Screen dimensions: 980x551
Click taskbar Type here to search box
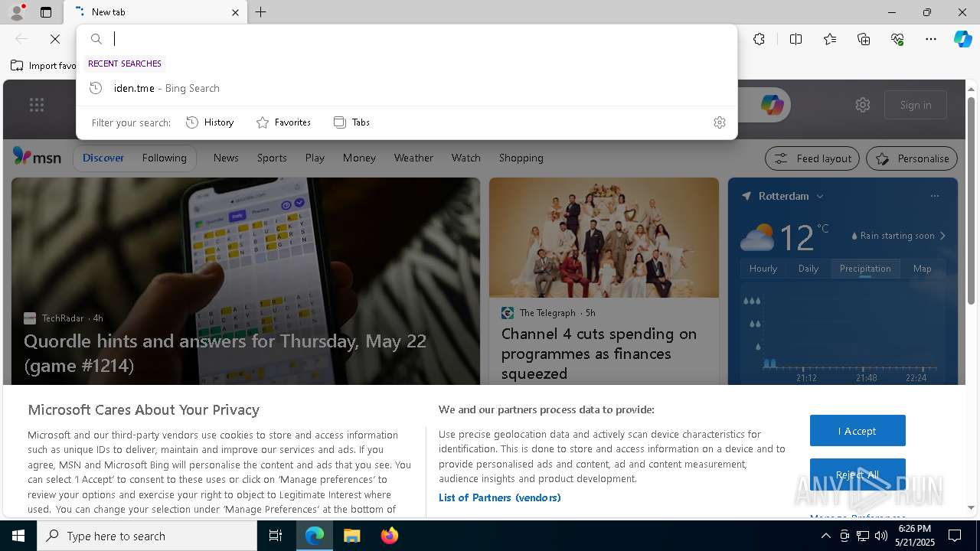click(147, 536)
